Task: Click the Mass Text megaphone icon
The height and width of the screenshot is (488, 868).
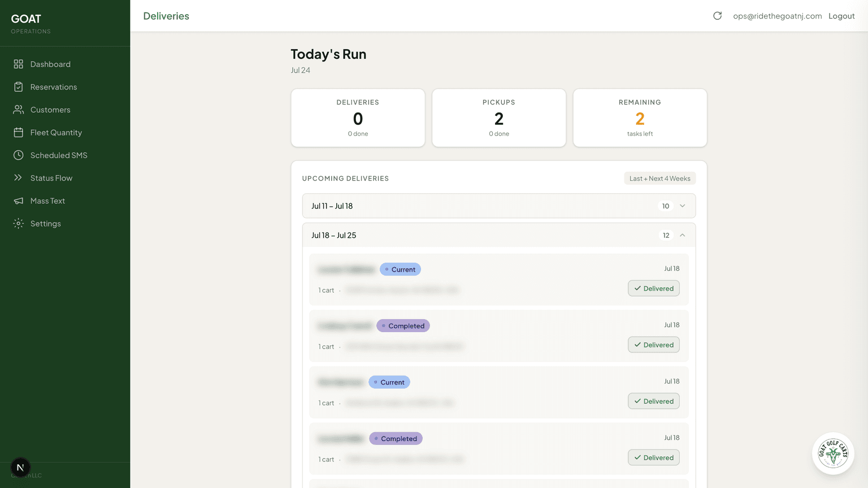Action: [x=19, y=201]
